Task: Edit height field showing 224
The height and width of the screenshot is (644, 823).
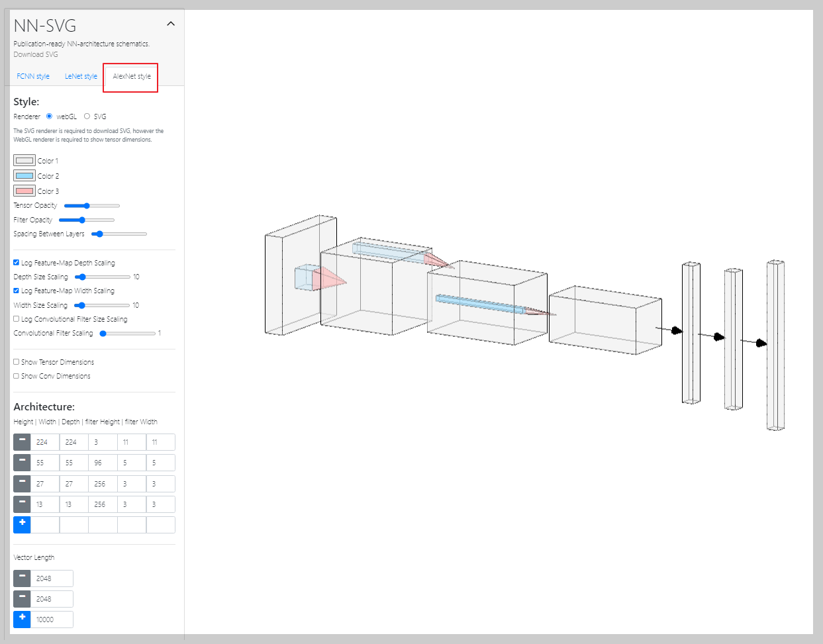Action: click(x=45, y=441)
